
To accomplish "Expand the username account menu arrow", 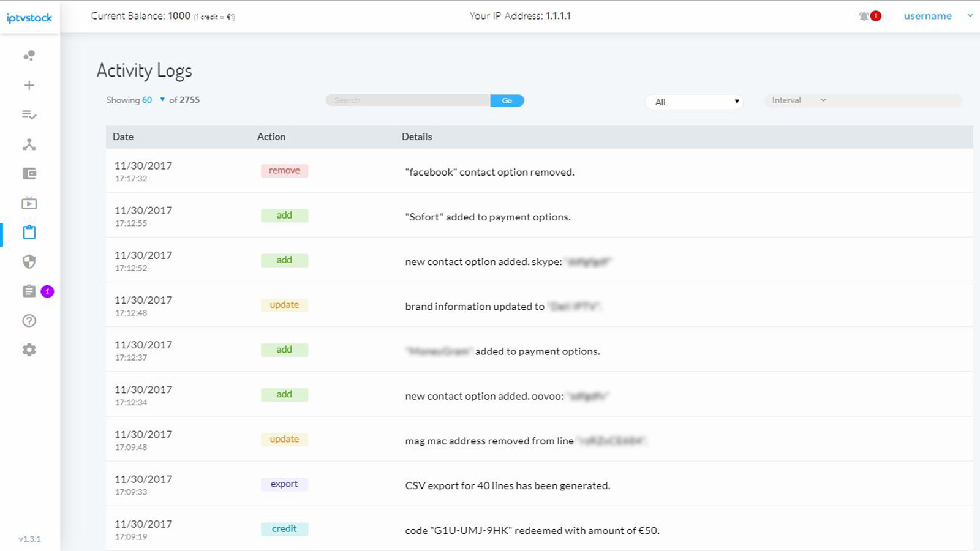I will [970, 16].
